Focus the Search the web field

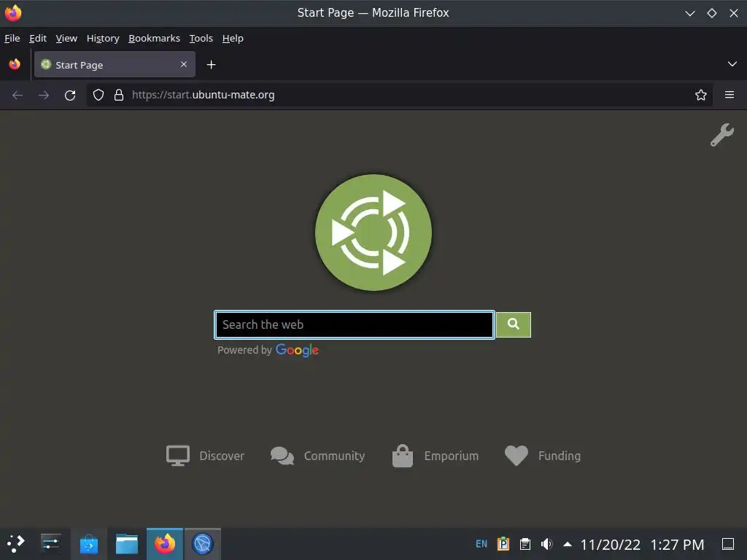tap(354, 324)
